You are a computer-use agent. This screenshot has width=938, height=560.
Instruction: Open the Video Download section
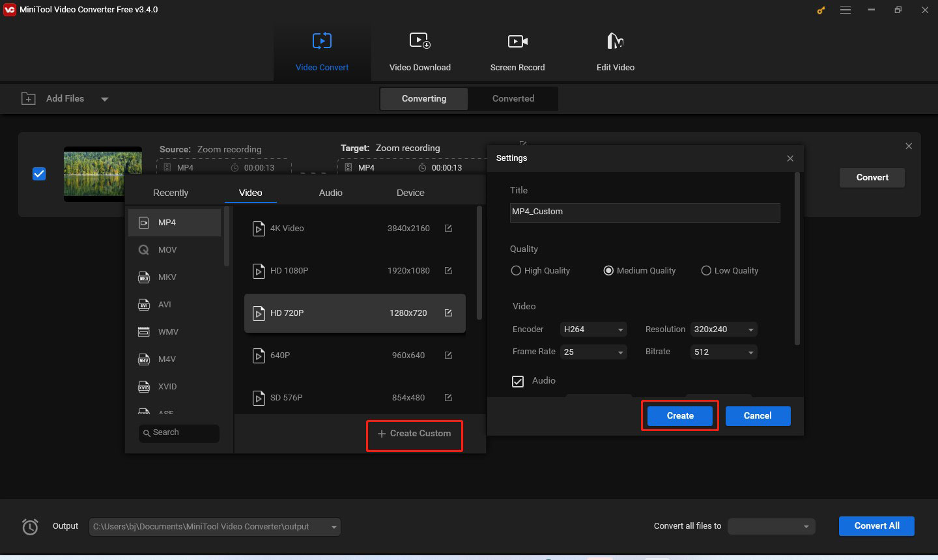[x=419, y=52]
